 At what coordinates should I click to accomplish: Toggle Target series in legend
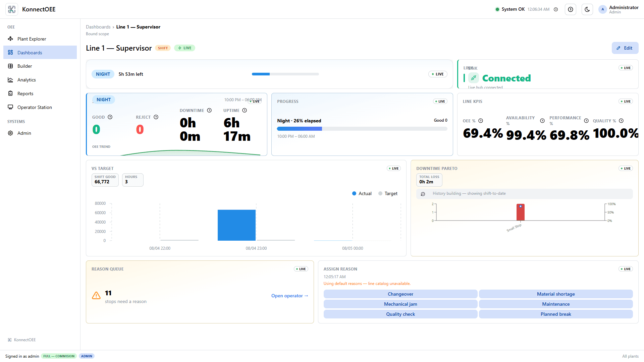pos(388,193)
